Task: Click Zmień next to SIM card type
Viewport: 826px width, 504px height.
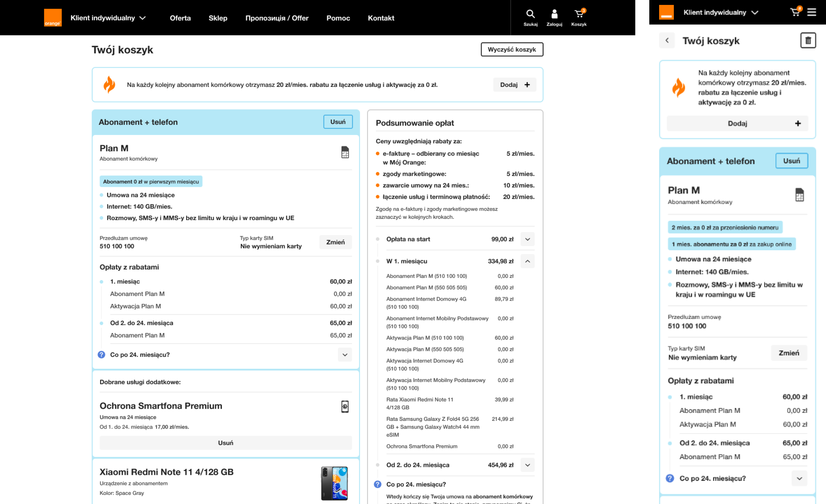Action: 335,242
